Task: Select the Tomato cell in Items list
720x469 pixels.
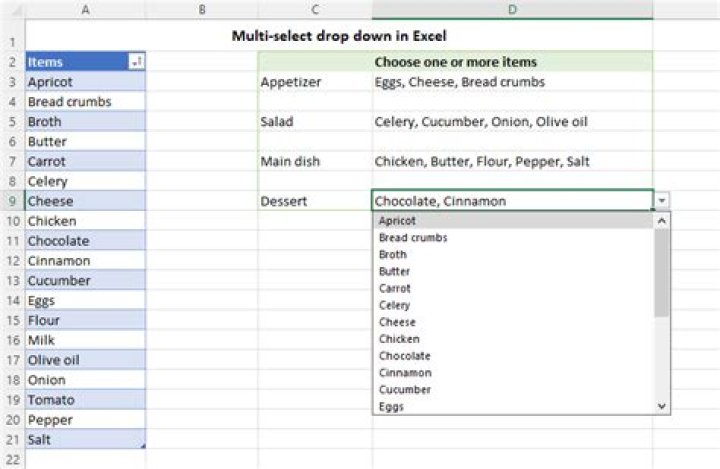Action: [x=84, y=400]
